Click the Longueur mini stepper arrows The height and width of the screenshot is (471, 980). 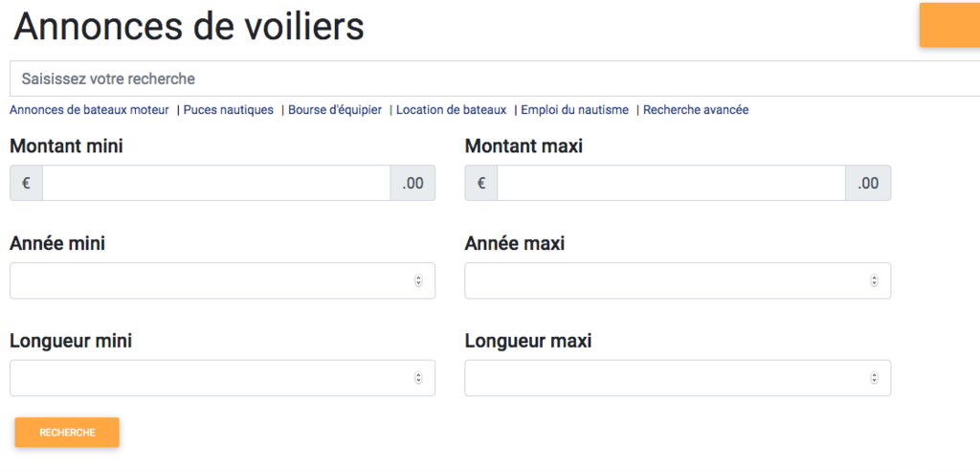[418, 378]
